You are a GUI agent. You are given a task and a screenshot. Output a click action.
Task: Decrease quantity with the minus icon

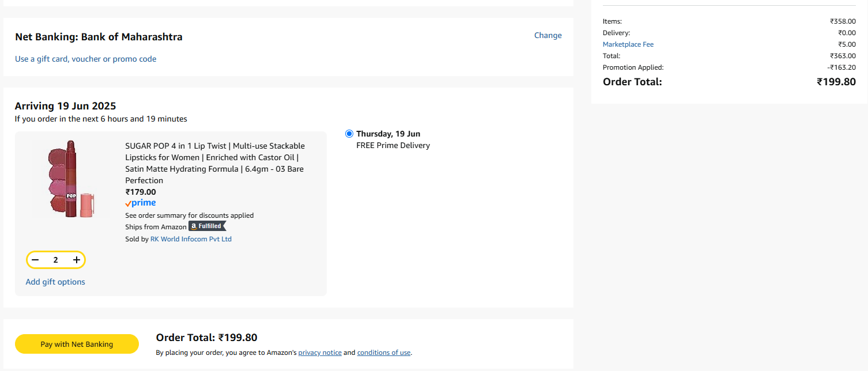[x=35, y=260]
